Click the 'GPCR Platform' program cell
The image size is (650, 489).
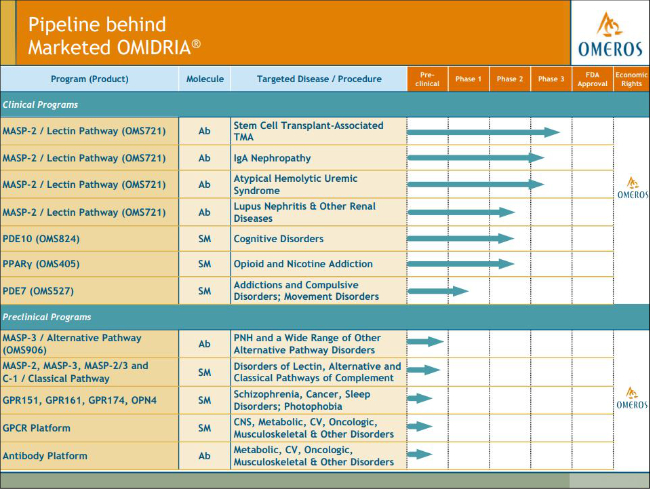click(90, 428)
